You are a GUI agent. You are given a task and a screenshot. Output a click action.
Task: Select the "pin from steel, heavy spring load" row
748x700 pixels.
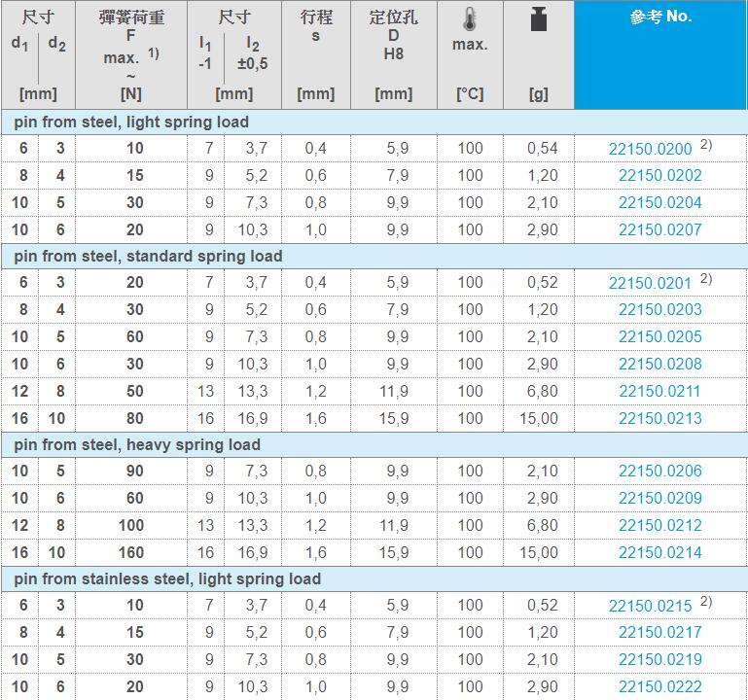[136, 444]
